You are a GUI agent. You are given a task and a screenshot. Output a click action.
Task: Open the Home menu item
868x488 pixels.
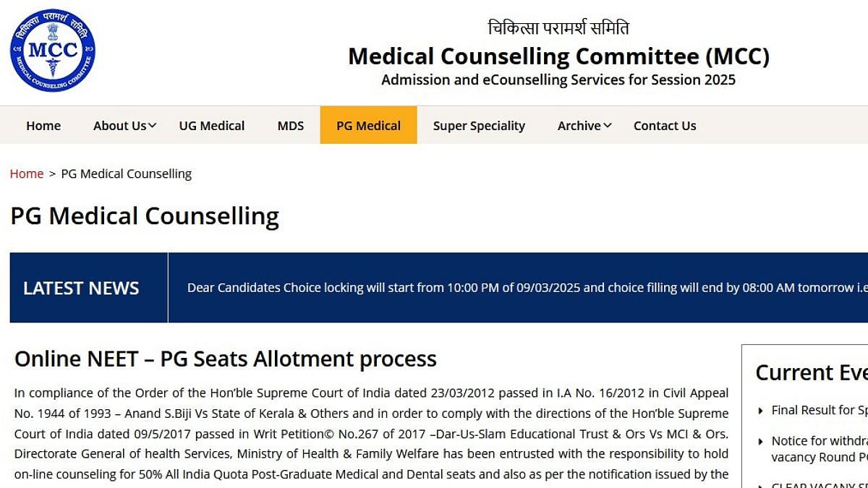tap(43, 126)
